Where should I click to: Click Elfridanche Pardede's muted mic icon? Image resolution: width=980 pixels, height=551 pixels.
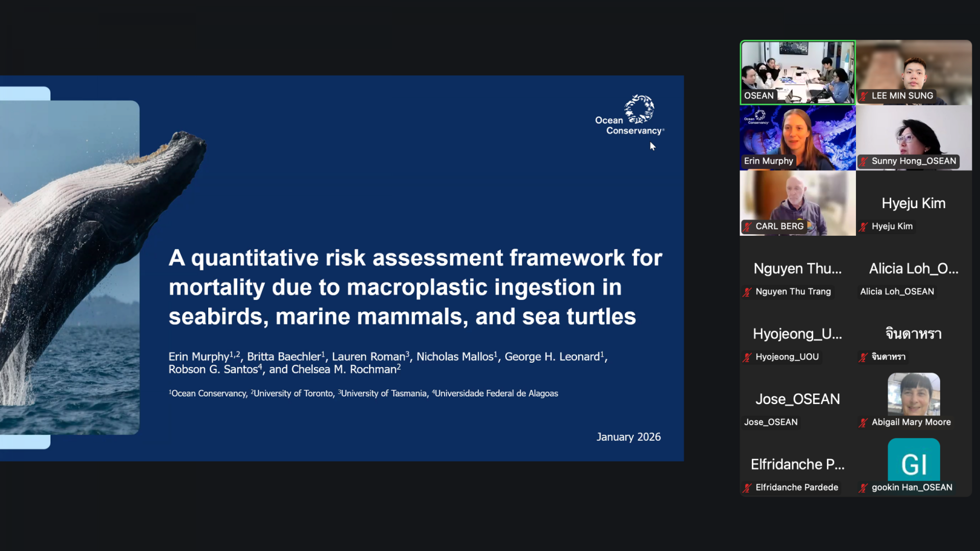point(747,488)
